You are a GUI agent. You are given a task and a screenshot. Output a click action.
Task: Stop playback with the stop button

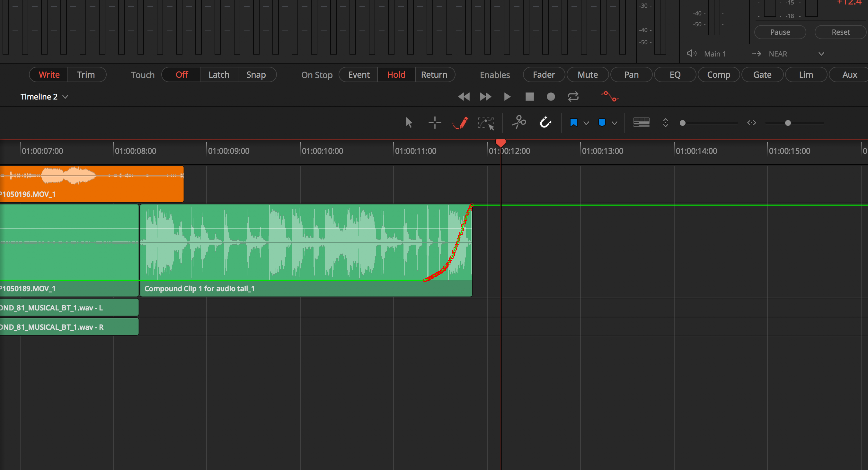[x=530, y=97]
